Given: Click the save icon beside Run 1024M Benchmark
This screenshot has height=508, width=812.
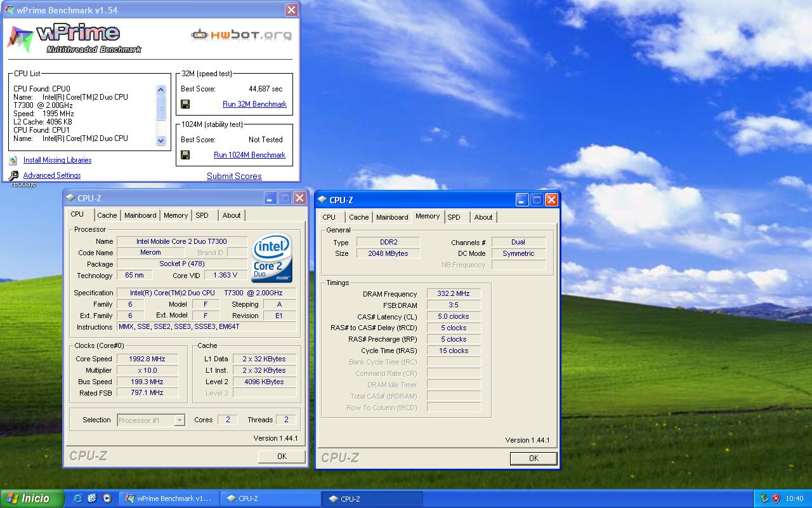Looking at the screenshot, I should pos(185,155).
